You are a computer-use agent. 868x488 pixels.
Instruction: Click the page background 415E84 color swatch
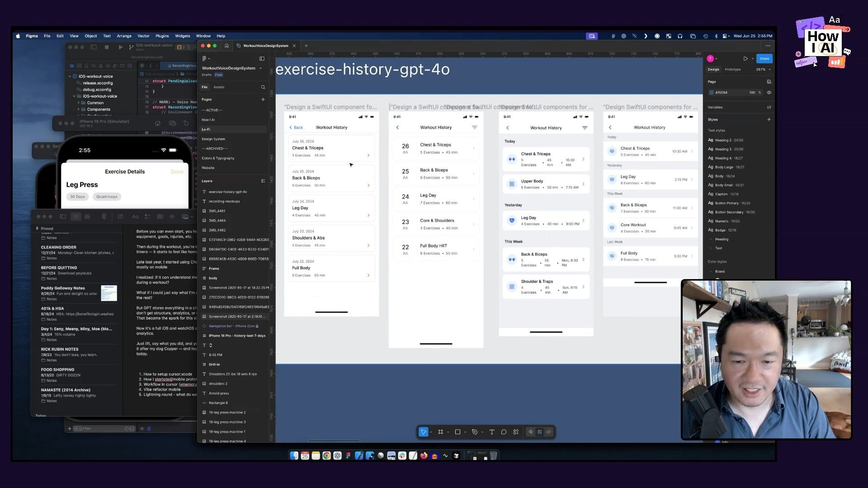pyautogui.click(x=711, y=92)
